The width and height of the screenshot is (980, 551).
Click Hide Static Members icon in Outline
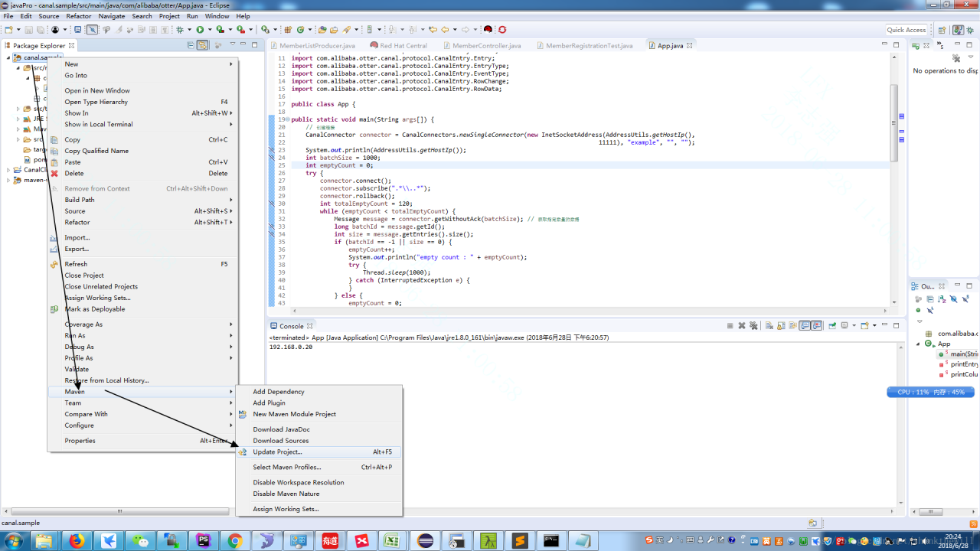(965, 298)
